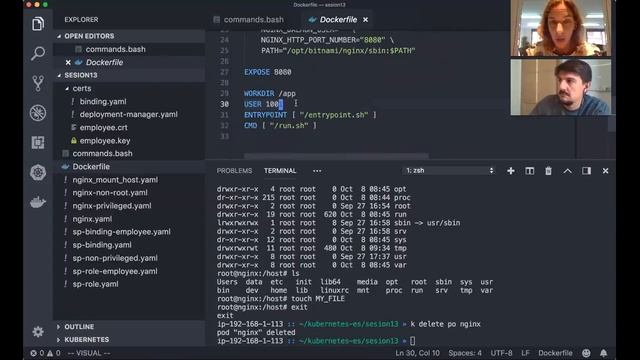Open the Extensions view in the activity bar

pos(38,142)
